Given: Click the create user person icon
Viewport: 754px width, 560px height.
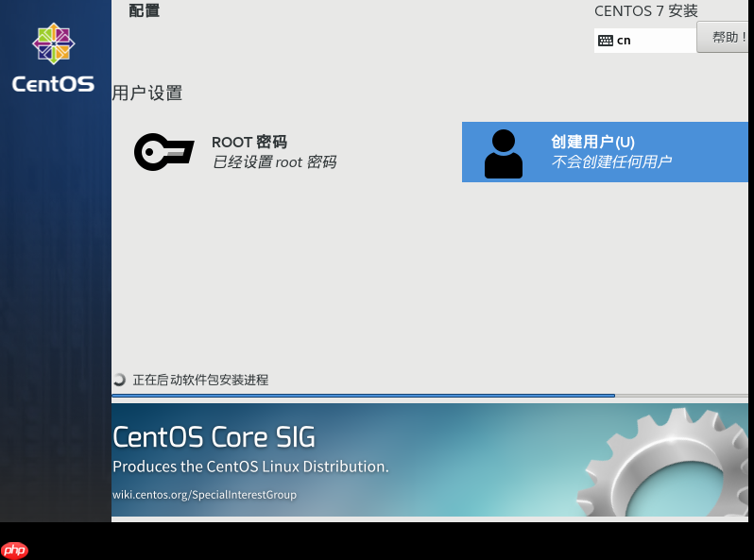Looking at the screenshot, I should pyautogui.click(x=503, y=154).
